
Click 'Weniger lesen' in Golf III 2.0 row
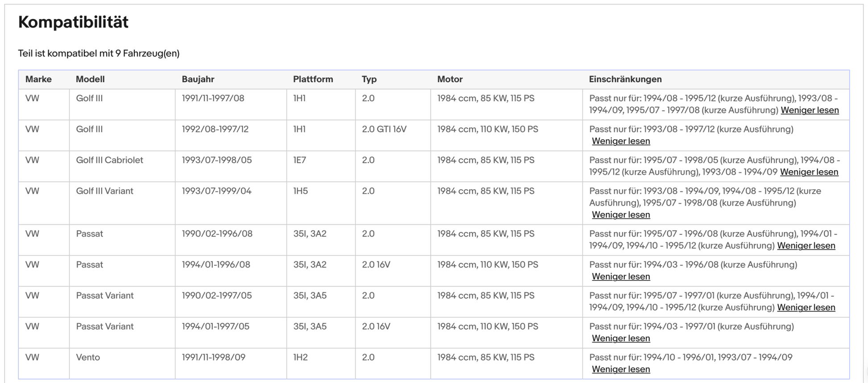click(x=809, y=110)
